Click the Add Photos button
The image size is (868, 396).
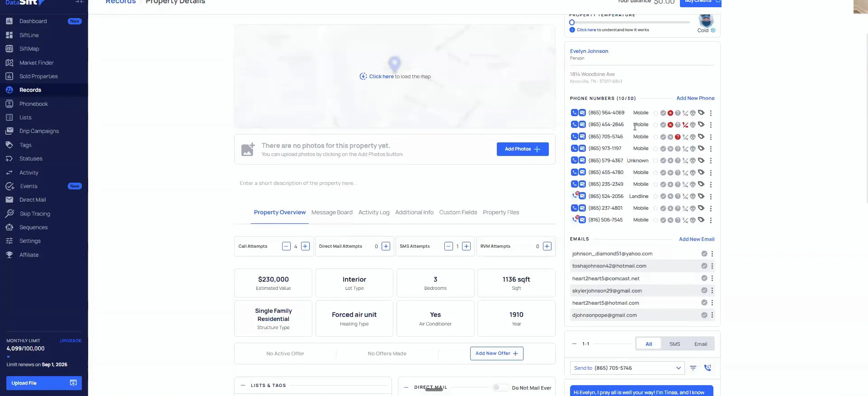(523, 149)
